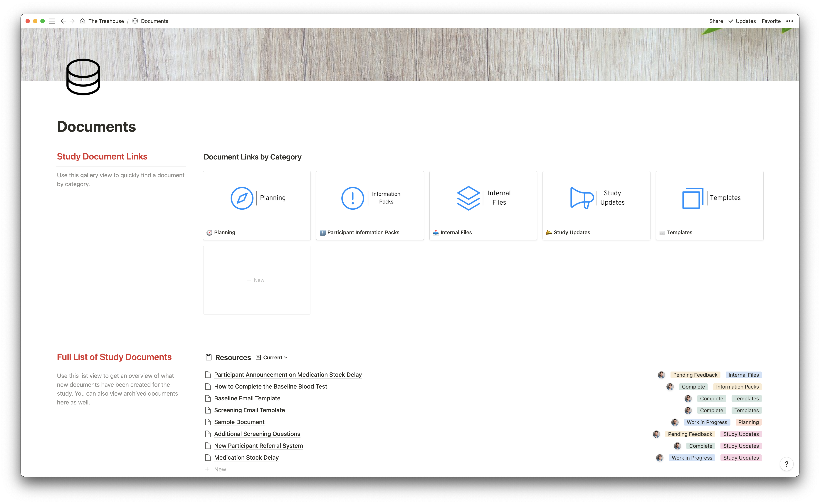Toggle the sidebar hamburger menu icon
Screen dimensions: 820x504
tap(52, 21)
